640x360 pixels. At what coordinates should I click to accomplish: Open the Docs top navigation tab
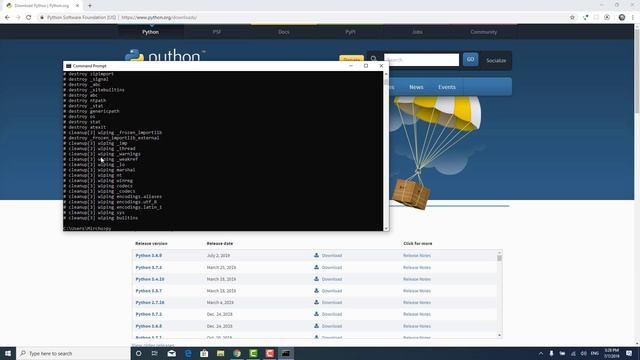[284, 32]
